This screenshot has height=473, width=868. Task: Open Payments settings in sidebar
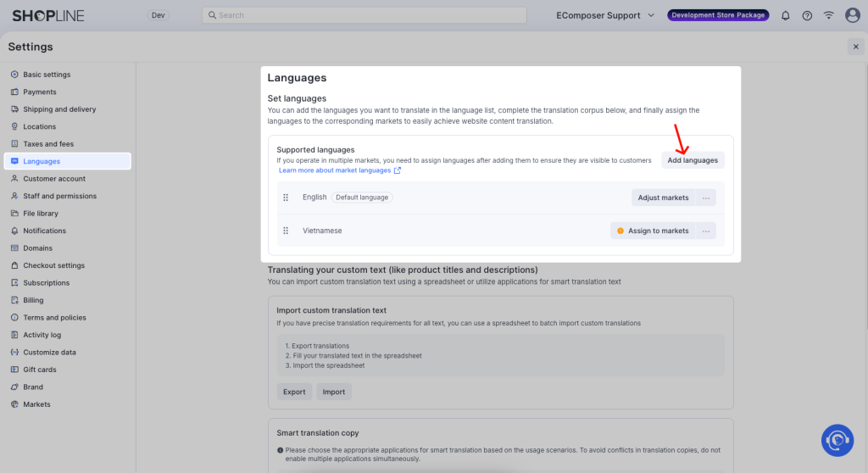point(40,92)
